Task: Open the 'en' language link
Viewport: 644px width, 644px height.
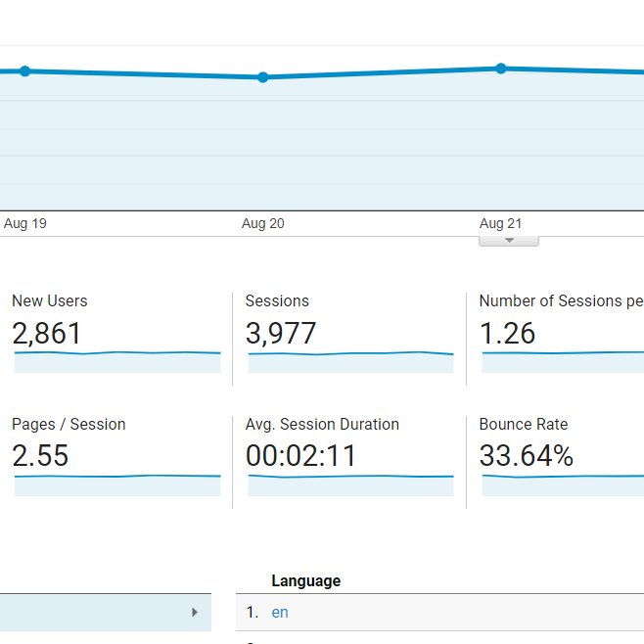Action: [x=280, y=613]
